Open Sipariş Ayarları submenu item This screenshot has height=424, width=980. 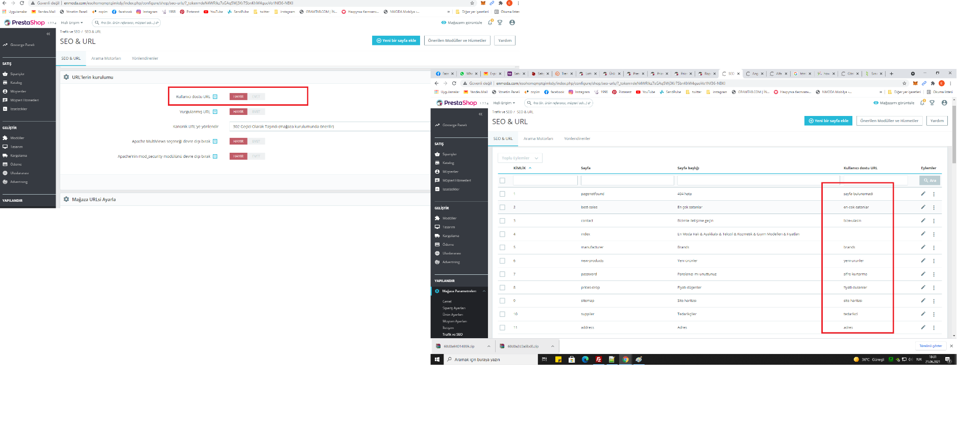454,308
